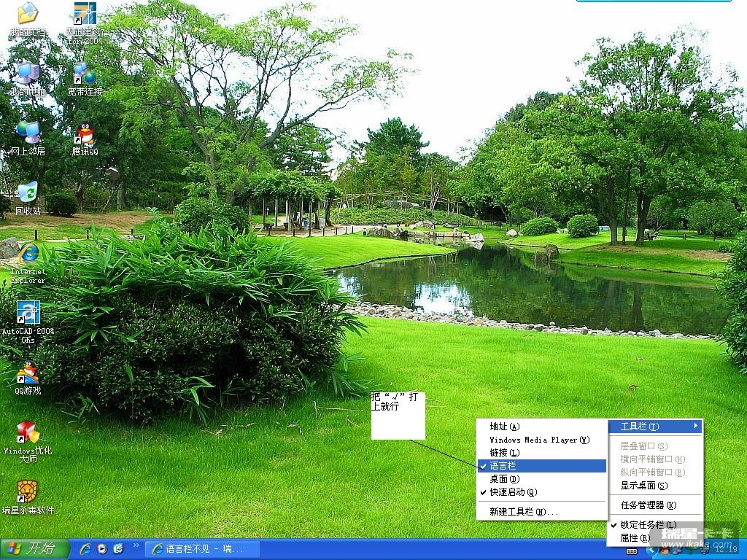Select the Windows优化大师 icon

28,441
